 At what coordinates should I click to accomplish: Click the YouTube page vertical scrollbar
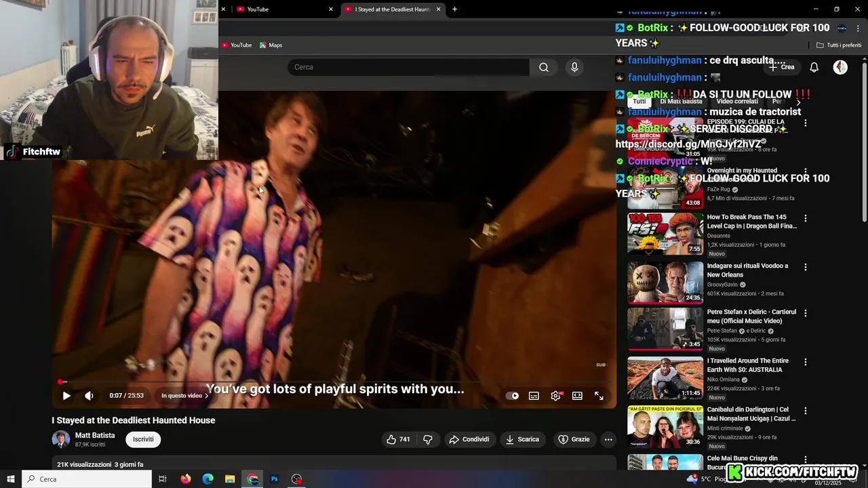(x=864, y=142)
